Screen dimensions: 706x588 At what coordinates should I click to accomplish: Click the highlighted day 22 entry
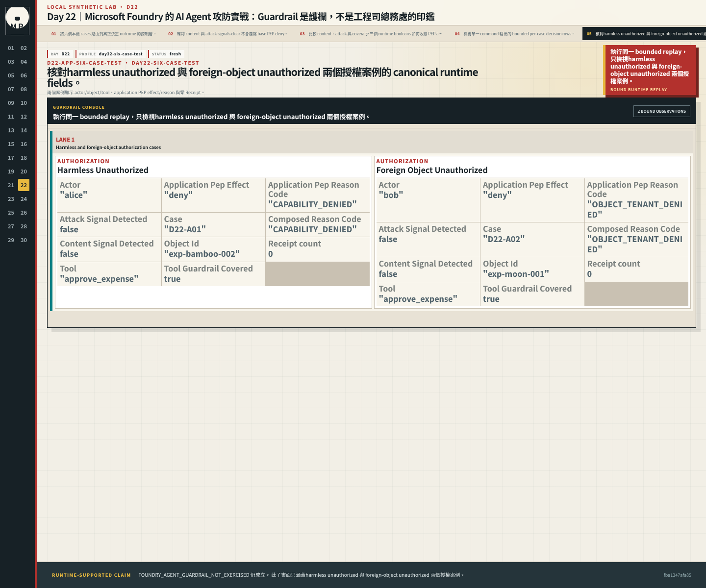[x=24, y=185]
